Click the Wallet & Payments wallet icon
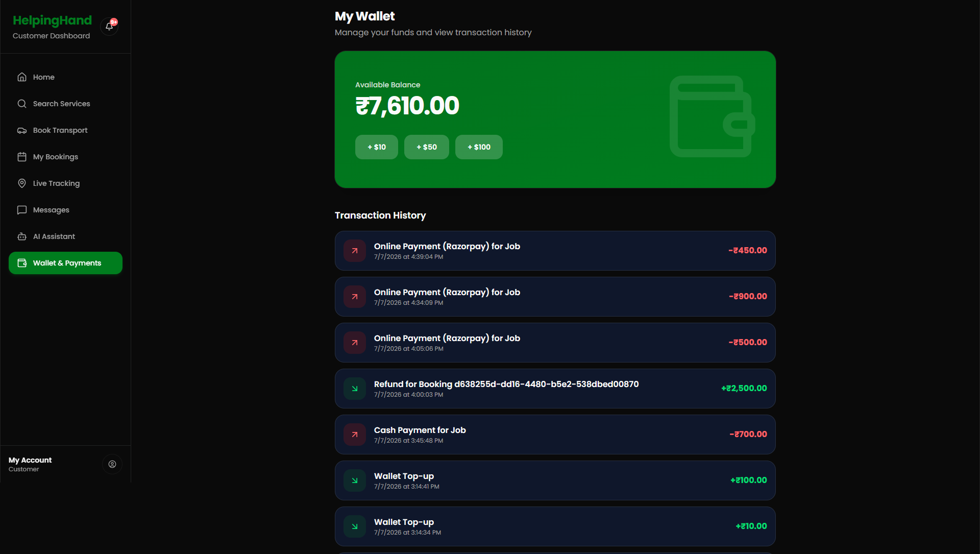The image size is (980, 554). pyautogui.click(x=22, y=263)
